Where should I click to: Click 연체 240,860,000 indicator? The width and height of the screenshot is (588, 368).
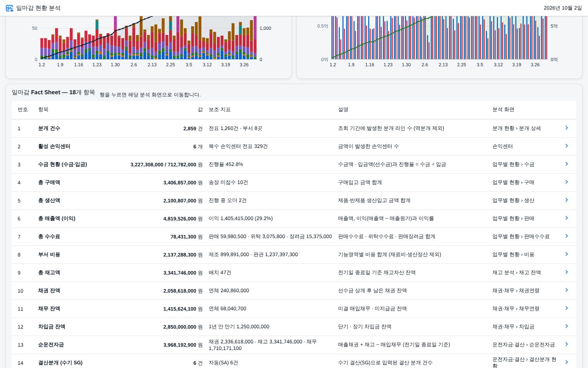coord(229,291)
